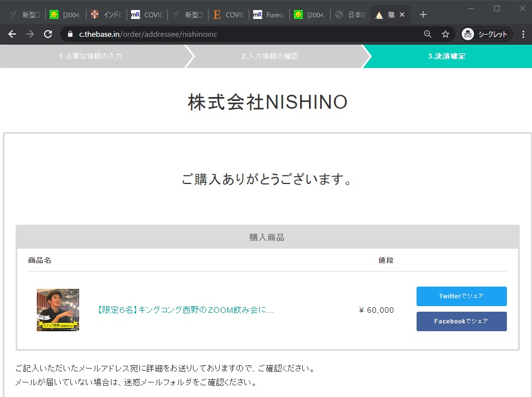Click step 3.決済確定
This screenshot has width=532, height=397.
(x=447, y=56)
